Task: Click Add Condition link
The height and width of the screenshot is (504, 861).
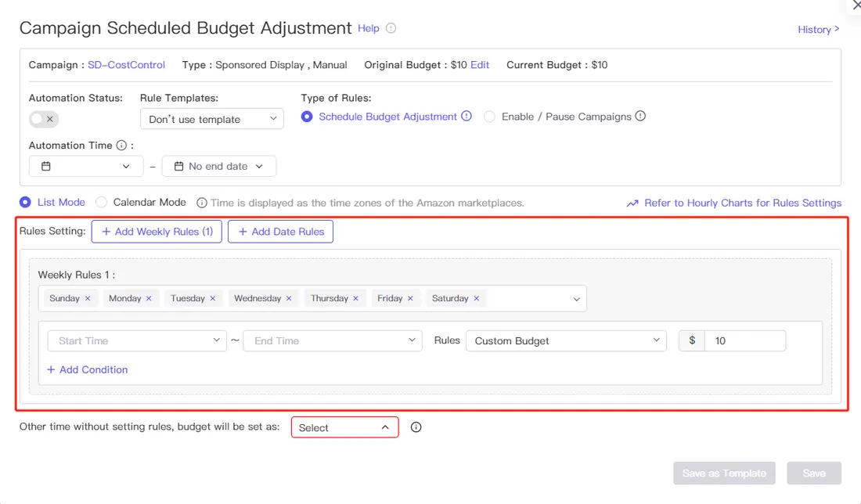Action: [88, 370]
